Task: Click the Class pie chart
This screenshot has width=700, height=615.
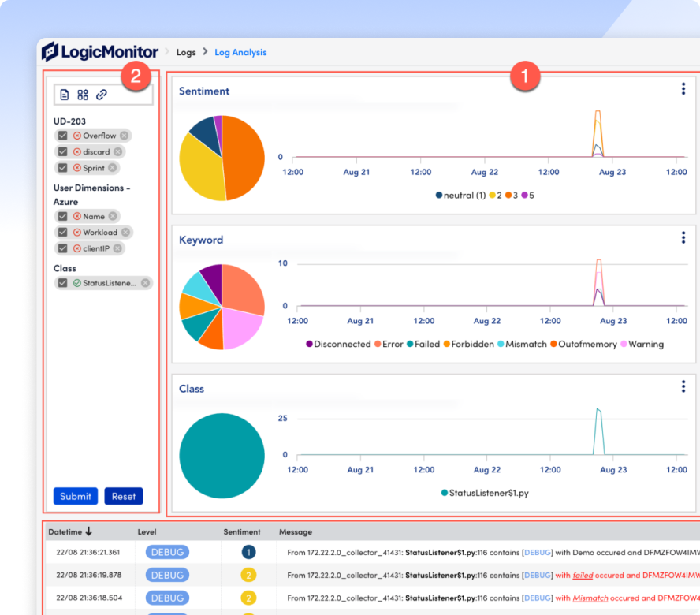Action: point(222,456)
